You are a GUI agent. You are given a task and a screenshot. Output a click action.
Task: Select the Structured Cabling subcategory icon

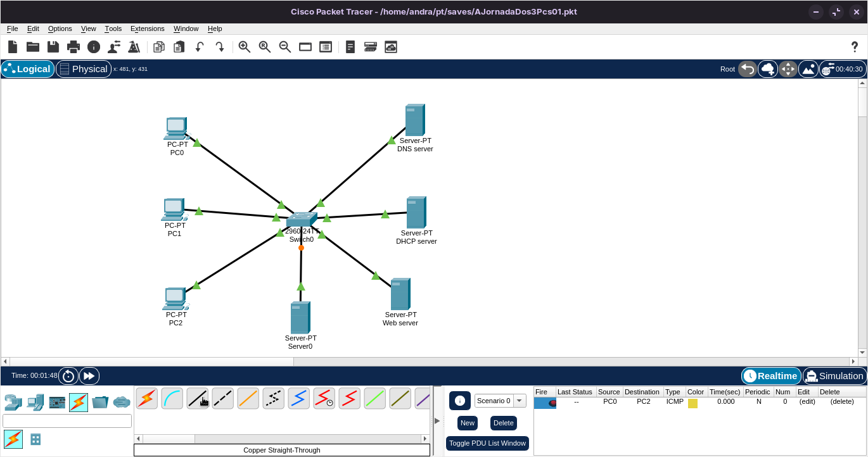[x=35, y=439]
